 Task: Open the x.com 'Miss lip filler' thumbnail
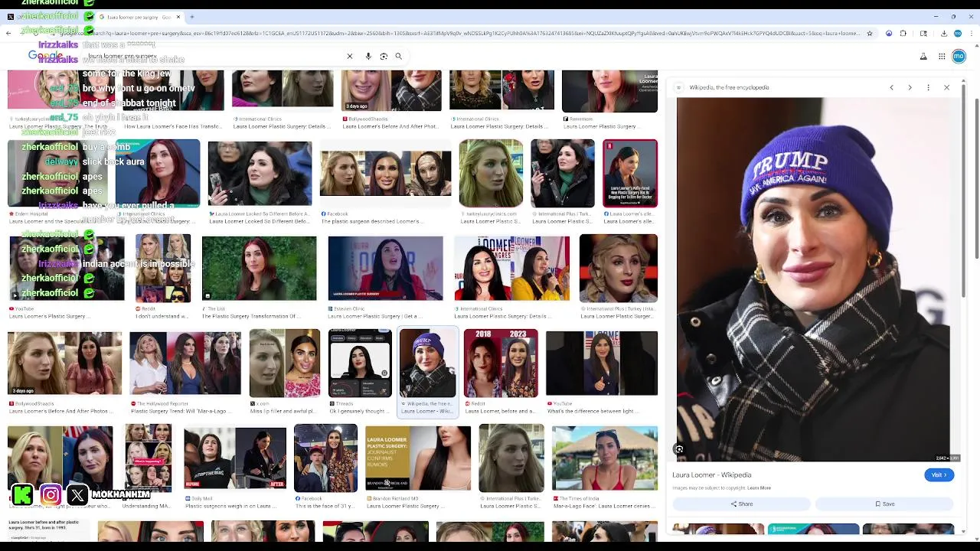coord(284,363)
